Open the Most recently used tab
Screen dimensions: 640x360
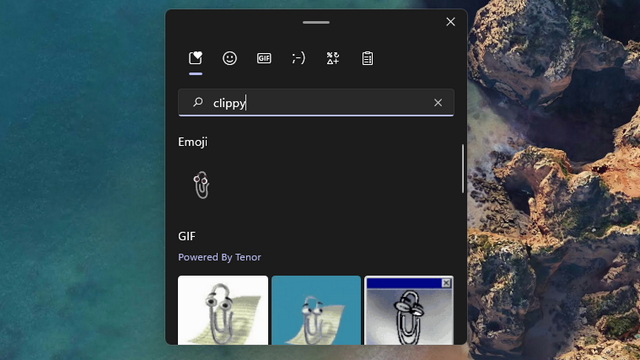196,58
